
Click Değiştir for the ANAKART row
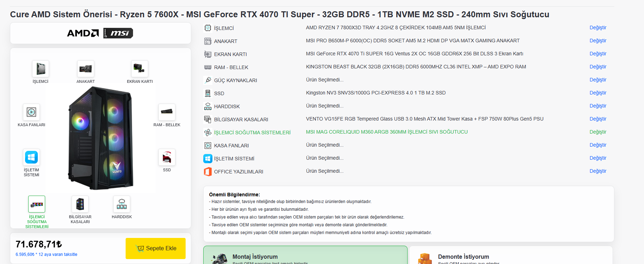(598, 41)
